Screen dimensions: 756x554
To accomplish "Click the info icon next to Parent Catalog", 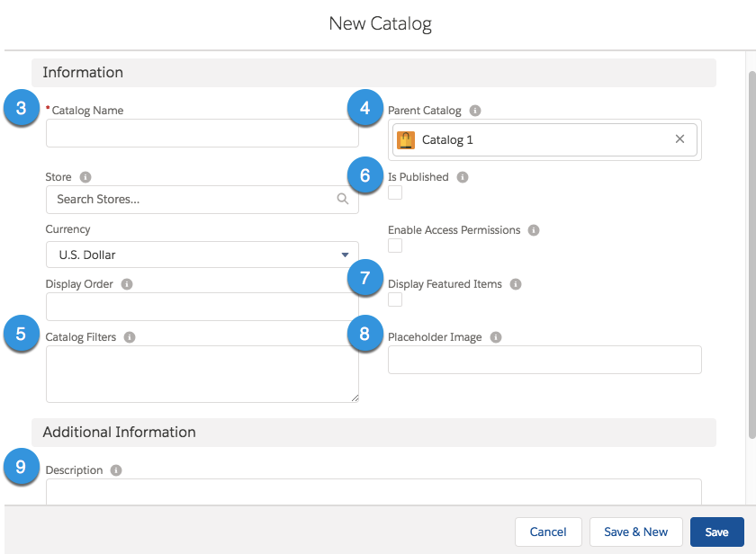I will (475, 111).
